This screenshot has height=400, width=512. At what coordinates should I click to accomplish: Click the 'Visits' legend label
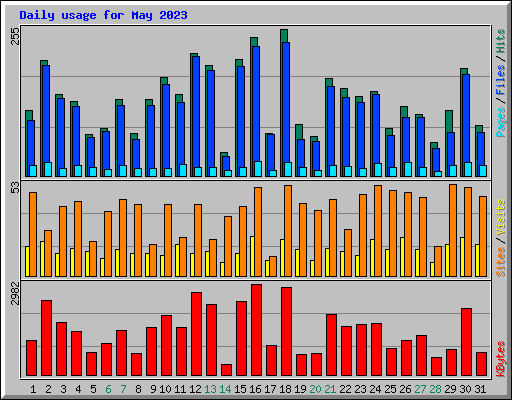click(x=501, y=218)
